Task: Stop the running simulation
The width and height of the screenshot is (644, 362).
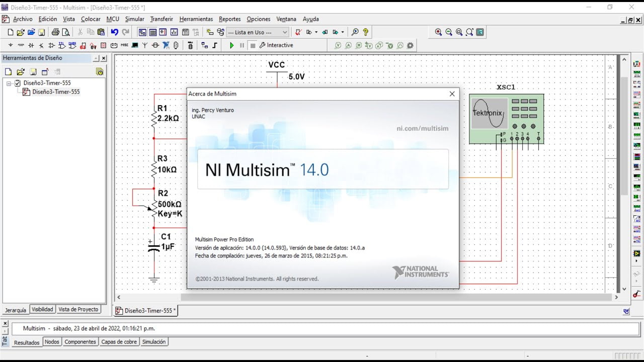Action: coord(253,45)
